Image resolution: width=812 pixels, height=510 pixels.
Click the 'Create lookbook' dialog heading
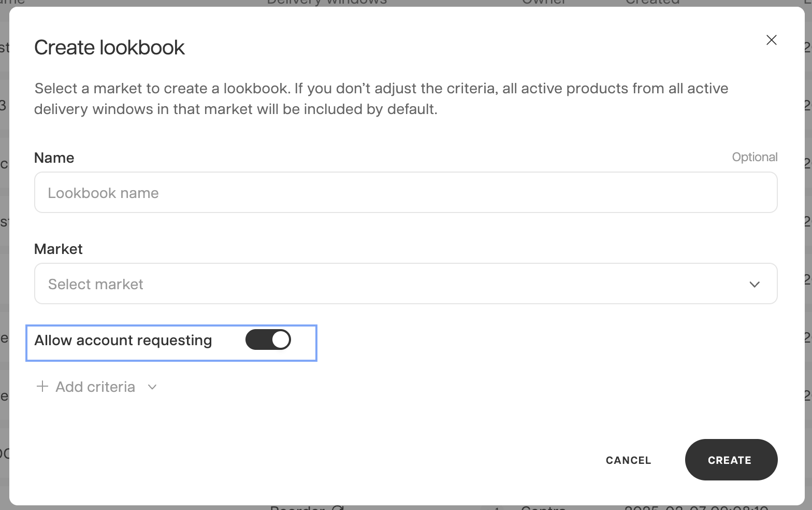[x=109, y=48]
